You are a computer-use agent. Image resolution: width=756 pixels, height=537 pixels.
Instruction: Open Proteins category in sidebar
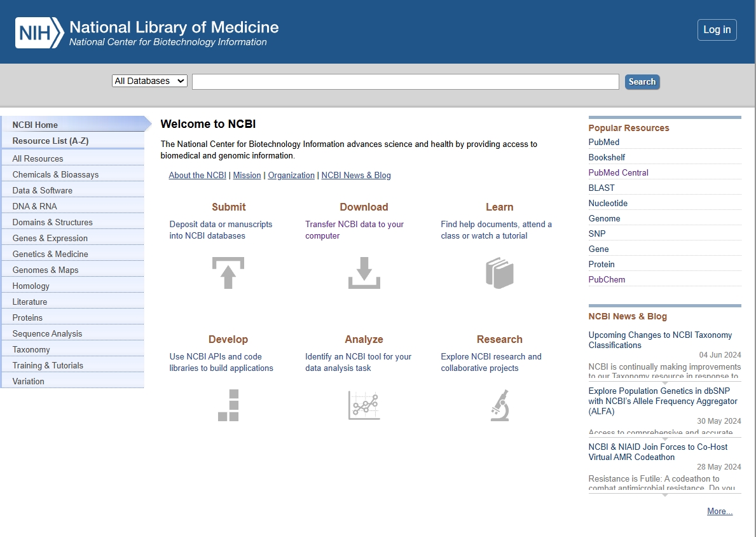[72, 318]
